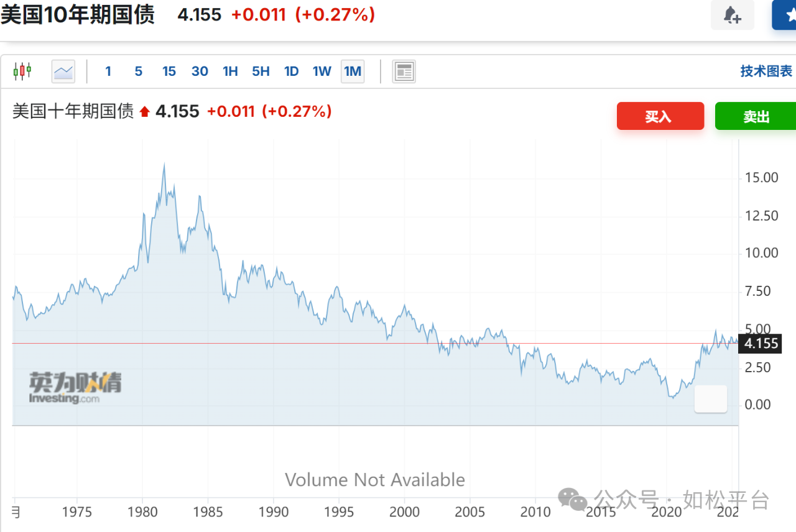Choose the 30 minute interval
796x532 pixels.
(200, 71)
